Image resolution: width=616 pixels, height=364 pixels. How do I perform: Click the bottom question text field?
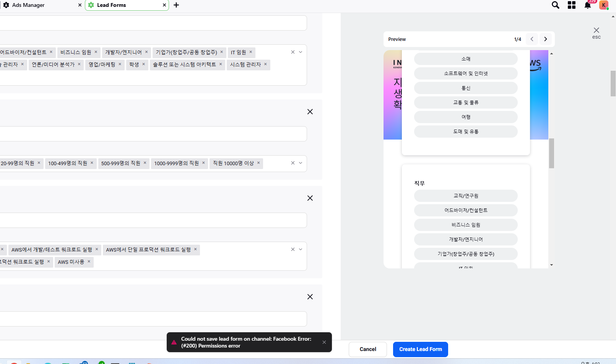pos(153,319)
